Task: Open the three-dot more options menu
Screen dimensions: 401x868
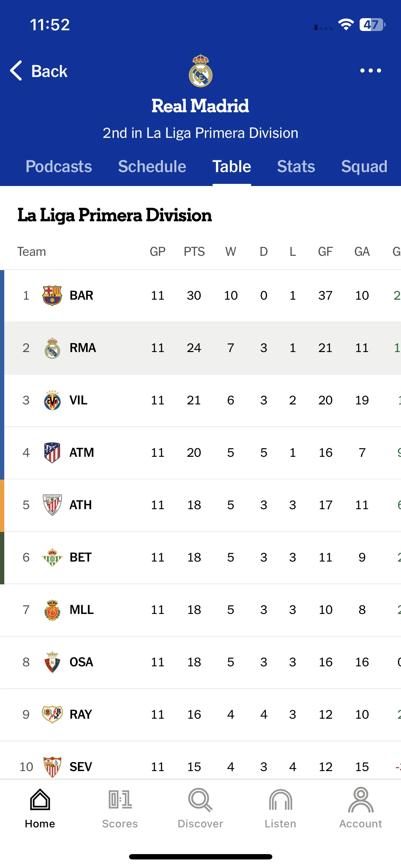Action: click(x=370, y=71)
